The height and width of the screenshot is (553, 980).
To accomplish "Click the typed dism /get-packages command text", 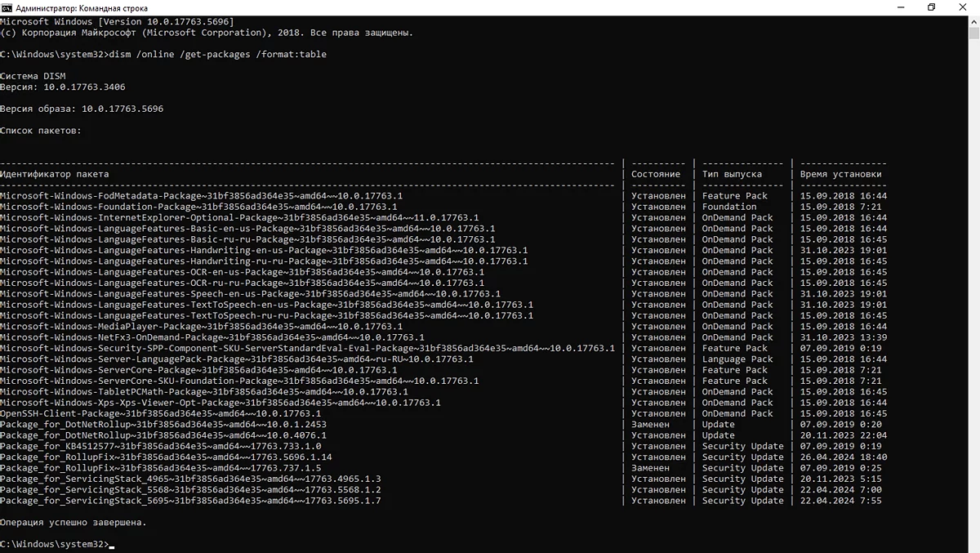I will point(220,54).
